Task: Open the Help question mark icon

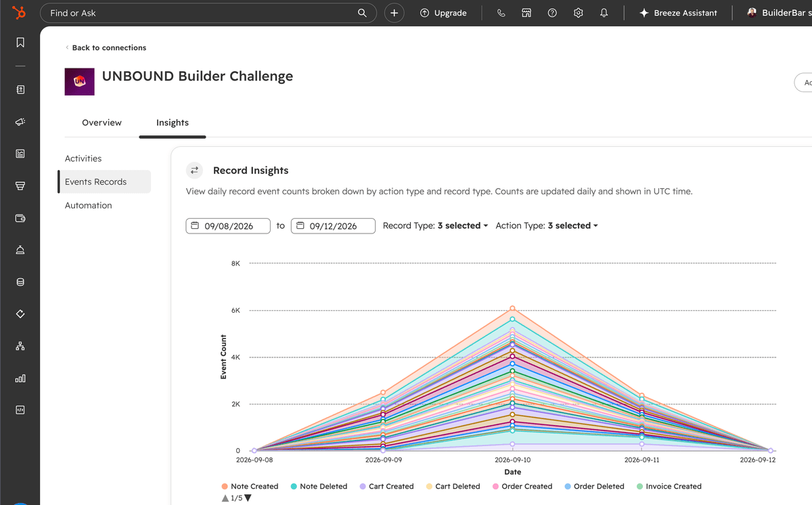Action: (x=552, y=13)
